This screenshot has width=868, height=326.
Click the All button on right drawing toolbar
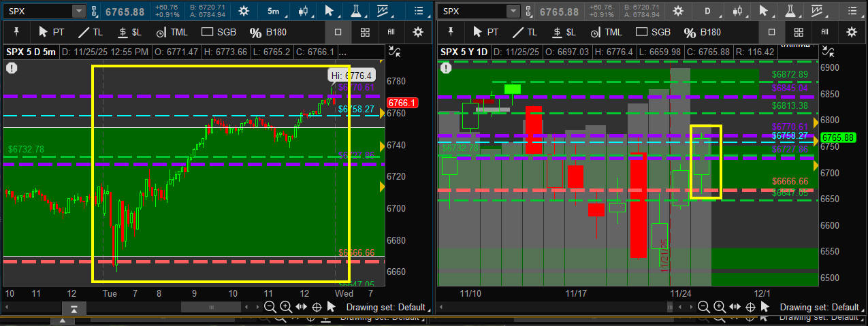(x=824, y=32)
